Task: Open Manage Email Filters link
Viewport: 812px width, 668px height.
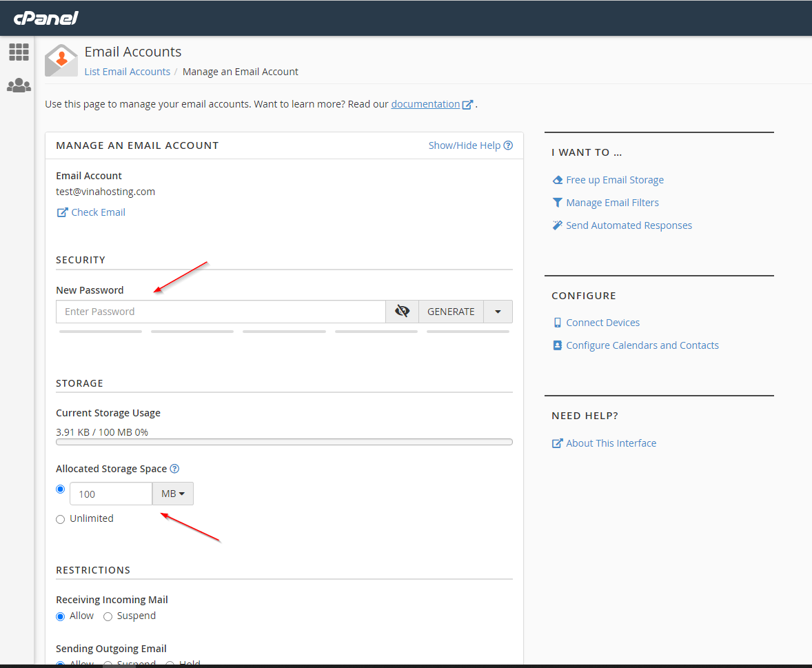Action: tap(612, 203)
